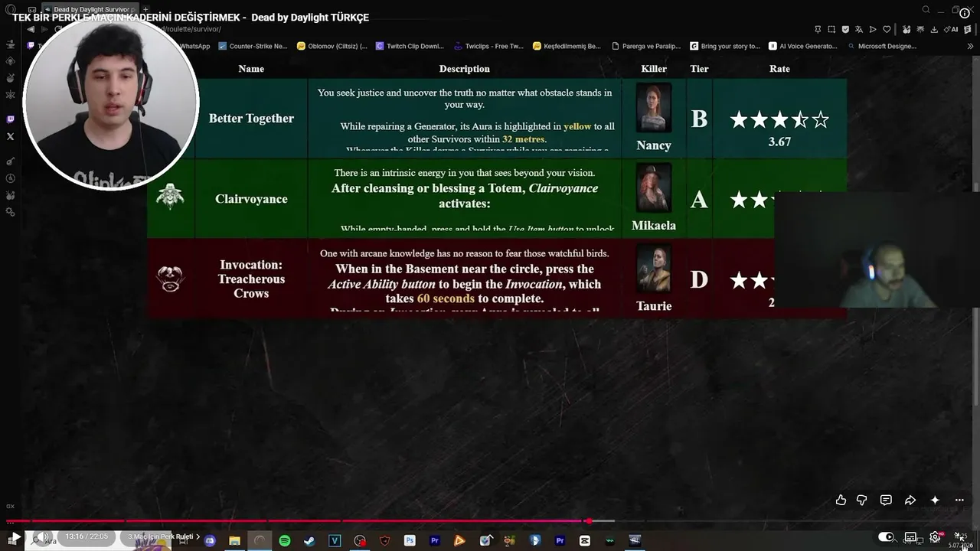The width and height of the screenshot is (980, 551).
Task: Open Discord from the taskbar
Action: (210, 540)
